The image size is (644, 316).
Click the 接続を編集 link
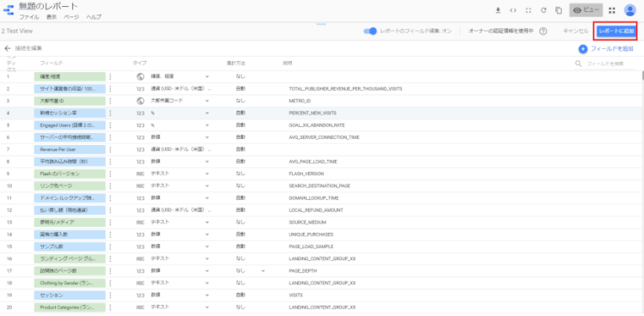pos(28,48)
